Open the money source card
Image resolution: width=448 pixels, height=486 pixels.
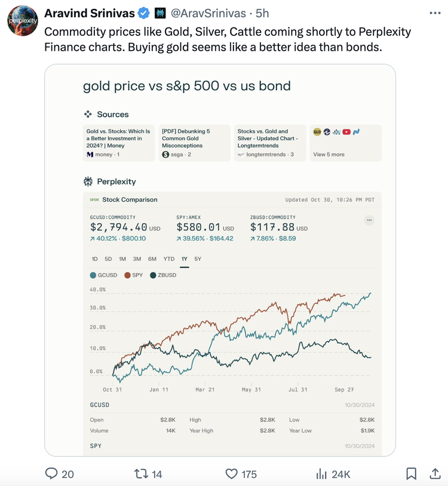[119, 143]
